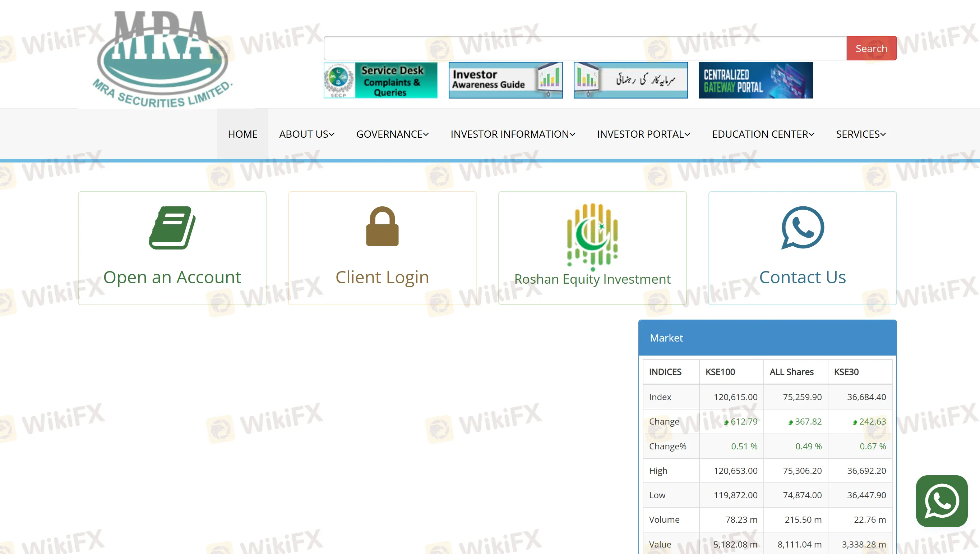Click the KSE100 index value 120,615.00
980x554 pixels.
pos(735,397)
